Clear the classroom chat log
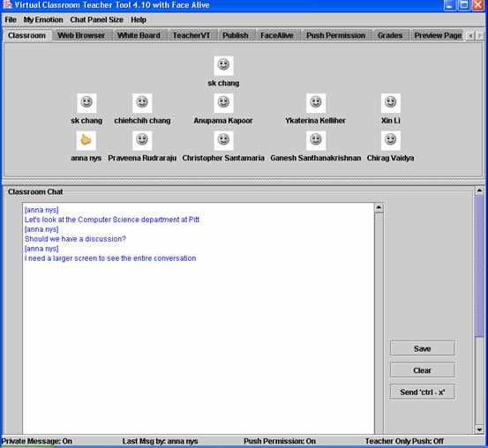The image size is (488, 448). [423, 370]
